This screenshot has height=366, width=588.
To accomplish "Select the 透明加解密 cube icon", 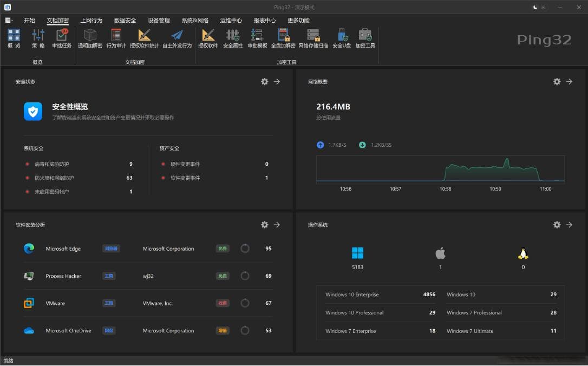I will pos(90,38).
